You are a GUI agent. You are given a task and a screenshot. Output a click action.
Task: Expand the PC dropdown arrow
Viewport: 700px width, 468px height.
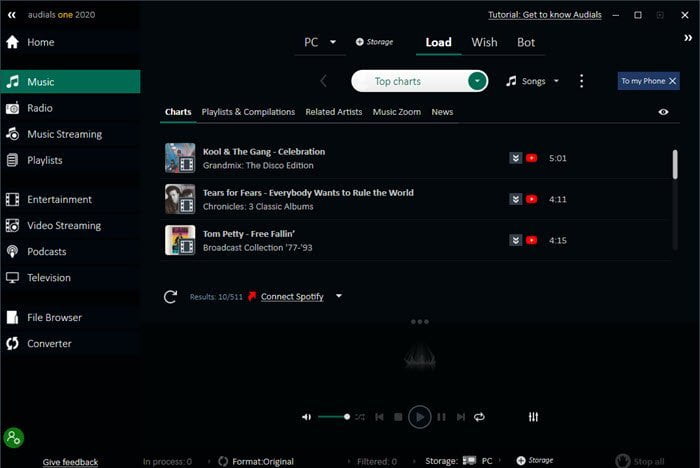pos(333,42)
